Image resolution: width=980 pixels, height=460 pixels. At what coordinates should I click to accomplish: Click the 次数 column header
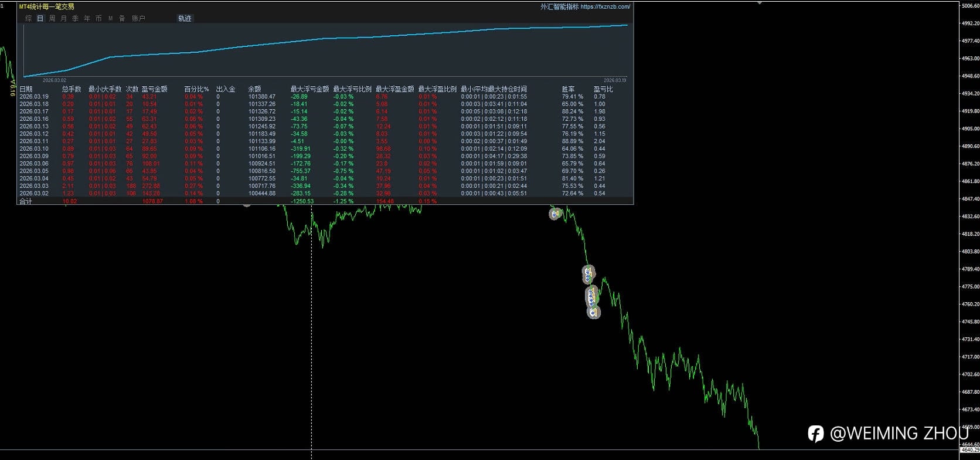click(132, 89)
